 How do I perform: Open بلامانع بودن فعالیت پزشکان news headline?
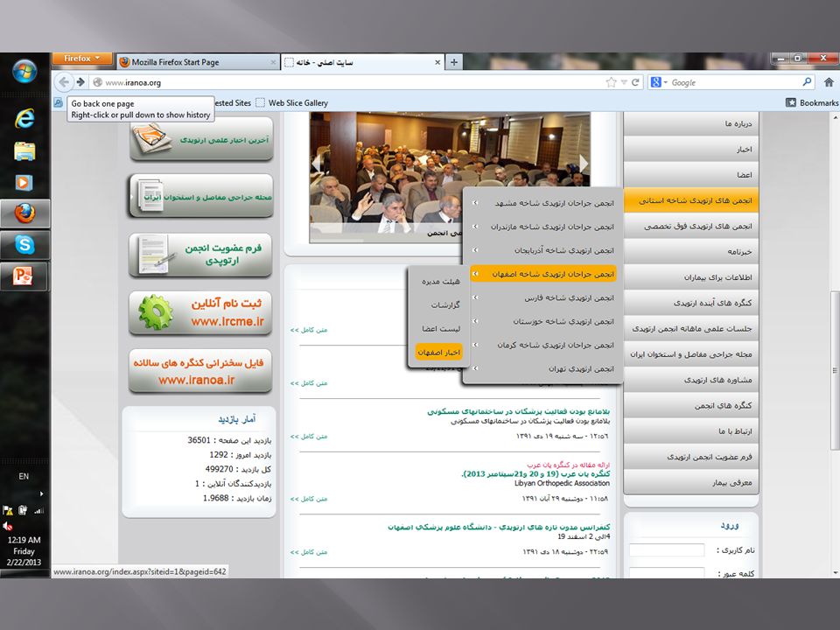tap(518, 411)
